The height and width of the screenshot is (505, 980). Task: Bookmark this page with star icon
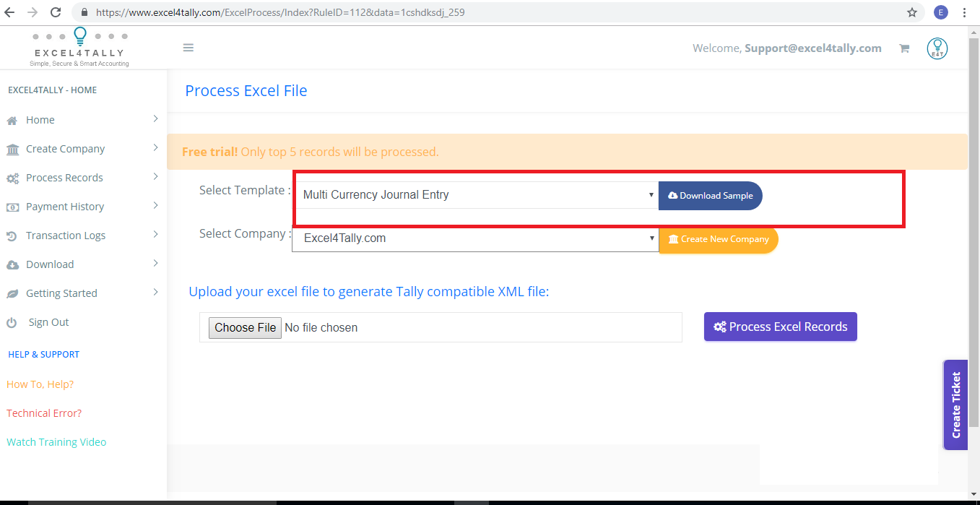(x=912, y=12)
